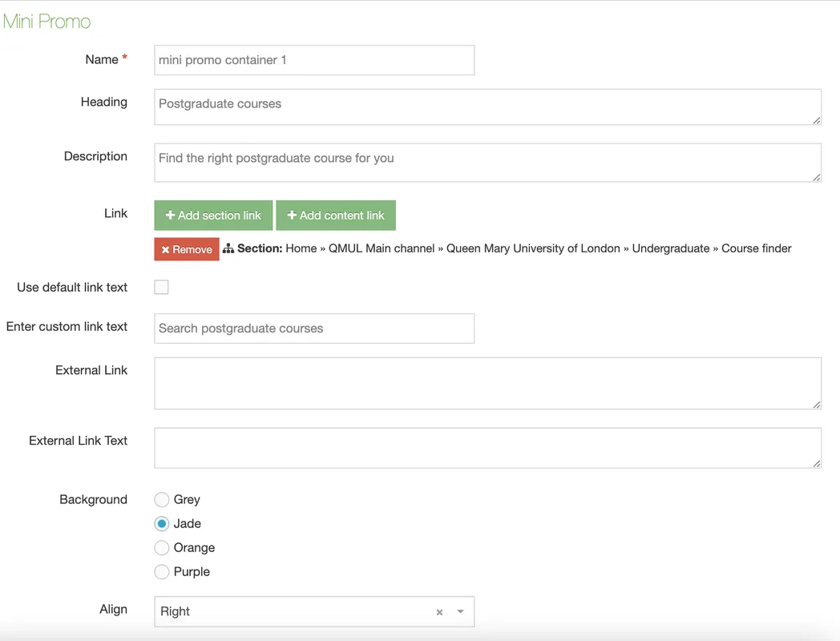The width and height of the screenshot is (840, 641).
Task: Select the Grey background option
Action: coord(161,500)
